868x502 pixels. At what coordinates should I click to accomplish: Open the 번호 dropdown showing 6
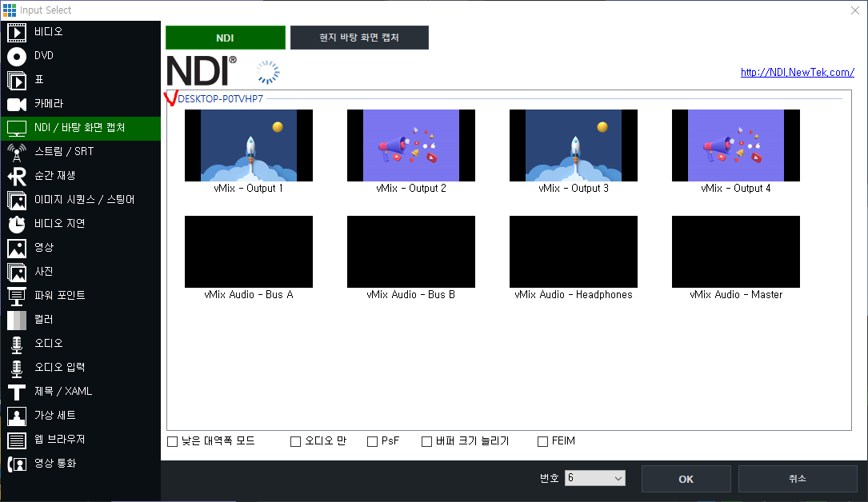(595, 478)
